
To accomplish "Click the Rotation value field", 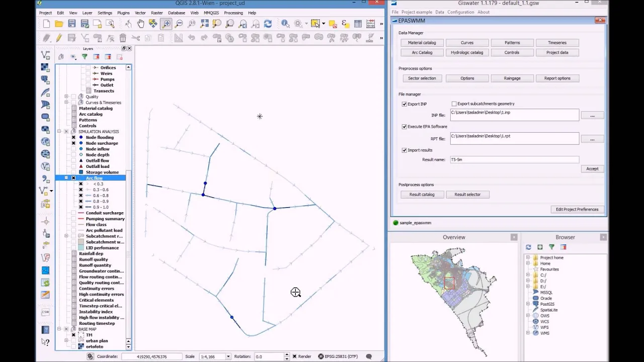I will click(x=269, y=356).
